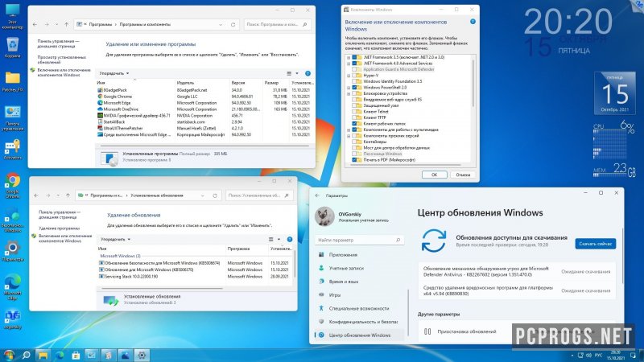Select Учетные записи in settings sidebar

pos(346,268)
